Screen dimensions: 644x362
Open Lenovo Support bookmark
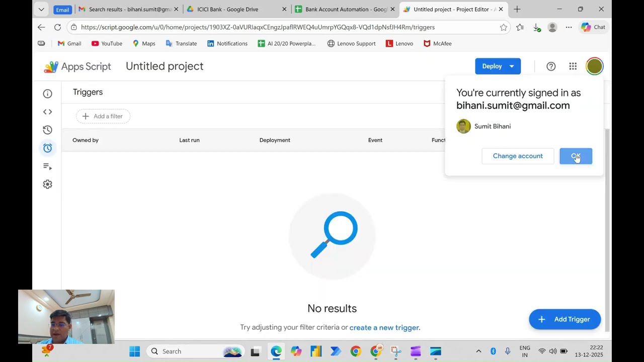point(351,44)
